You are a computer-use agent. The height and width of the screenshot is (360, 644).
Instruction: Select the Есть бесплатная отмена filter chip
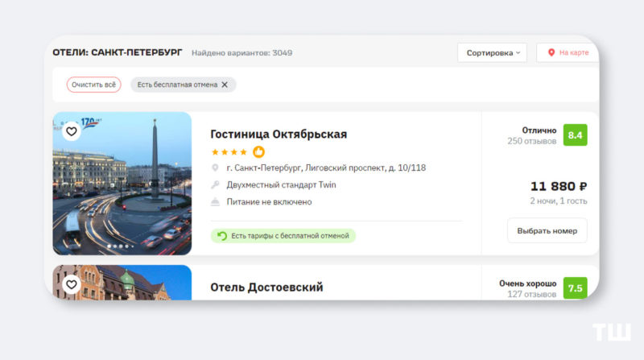[184, 85]
